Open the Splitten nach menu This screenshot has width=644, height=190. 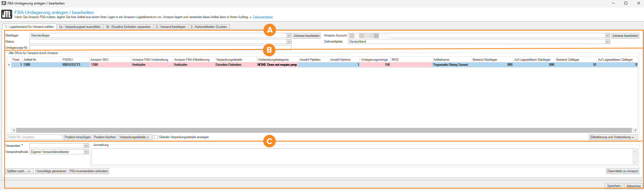point(19,171)
